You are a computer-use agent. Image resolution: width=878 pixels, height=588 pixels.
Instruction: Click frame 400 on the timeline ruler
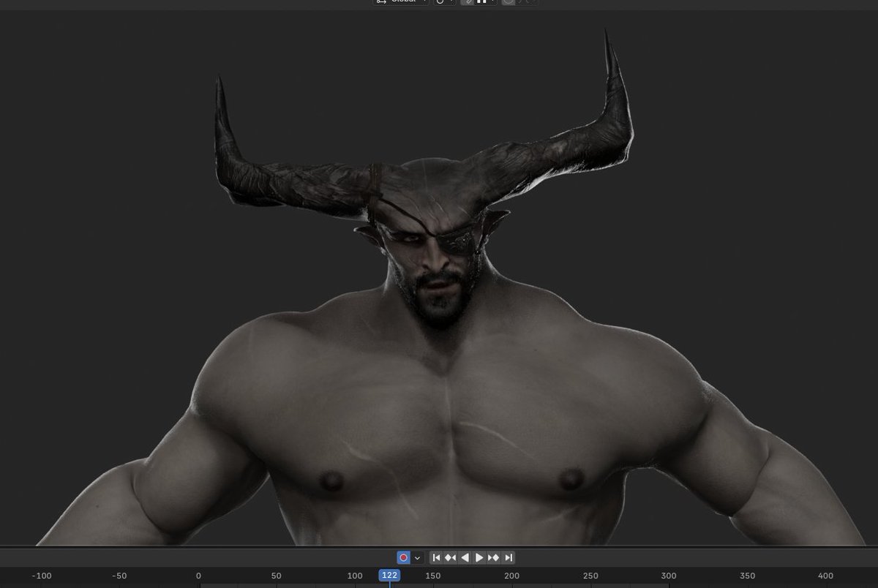click(x=825, y=576)
